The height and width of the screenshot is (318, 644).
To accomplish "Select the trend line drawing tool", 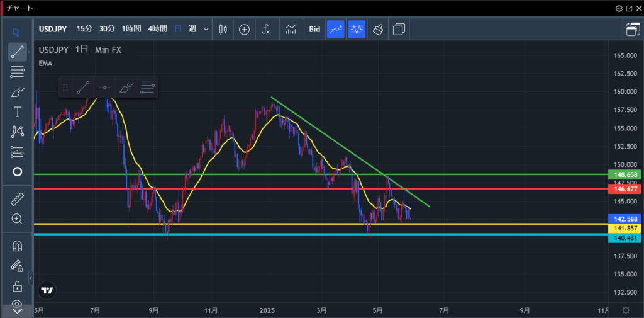I will 17,52.
